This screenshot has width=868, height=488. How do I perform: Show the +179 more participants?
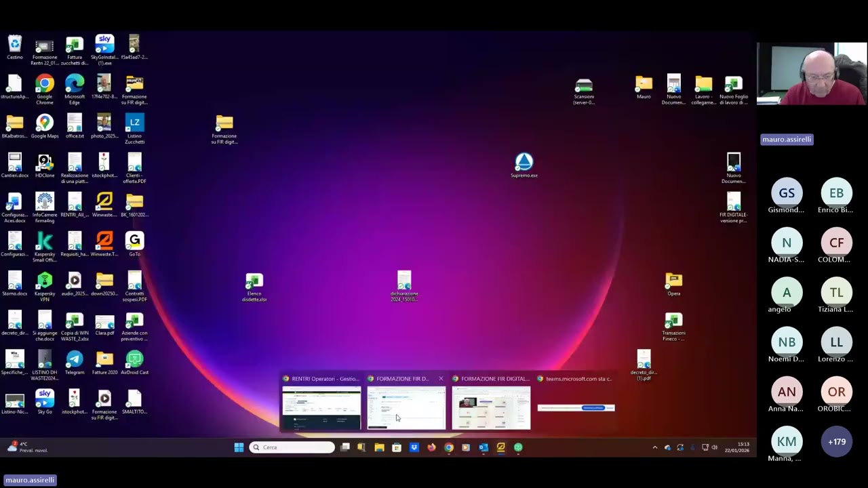(x=837, y=442)
